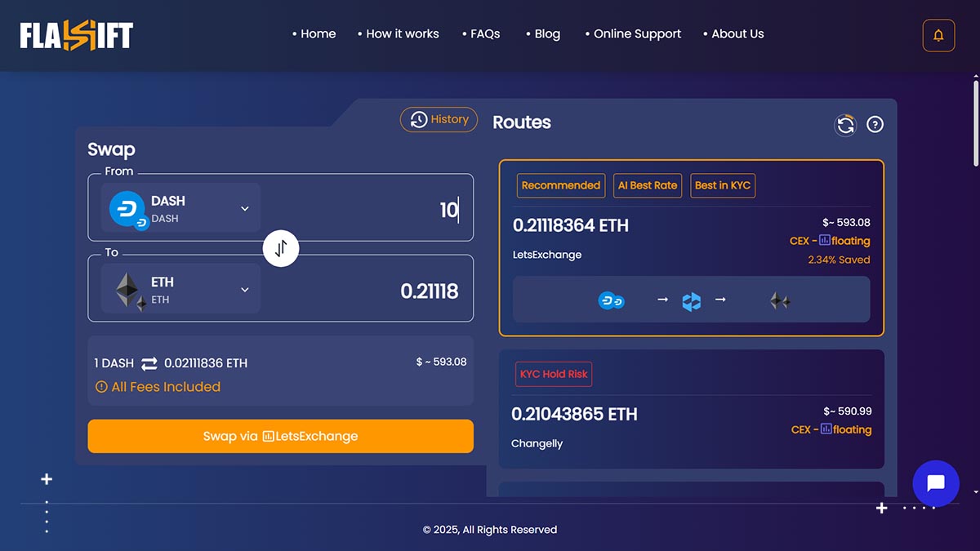Viewport: 980px width, 551px height.
Task: Select the "Recommended" route tag
Action: click(x=560, y=185)
